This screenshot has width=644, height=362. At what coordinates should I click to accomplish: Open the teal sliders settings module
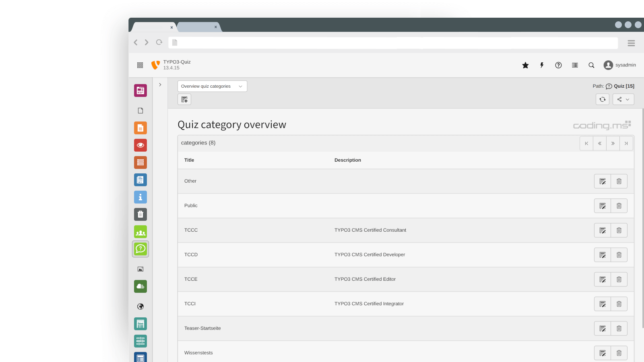[140, 341]
